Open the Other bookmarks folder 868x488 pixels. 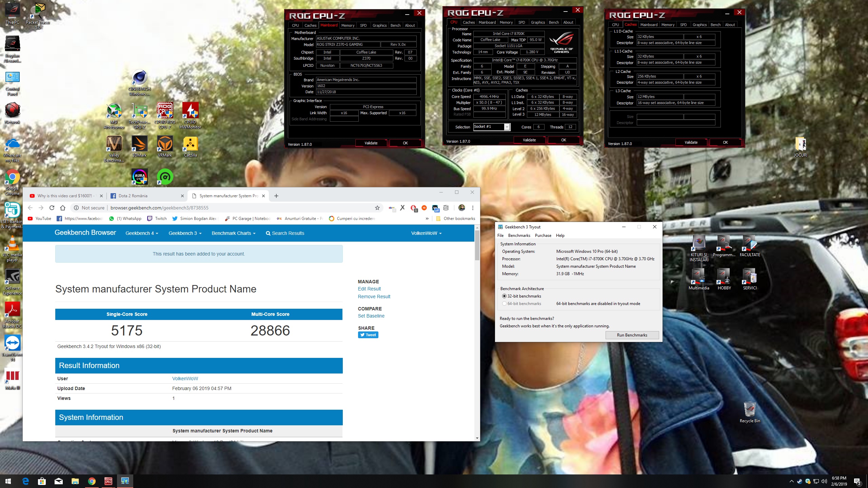pos(455,219)
